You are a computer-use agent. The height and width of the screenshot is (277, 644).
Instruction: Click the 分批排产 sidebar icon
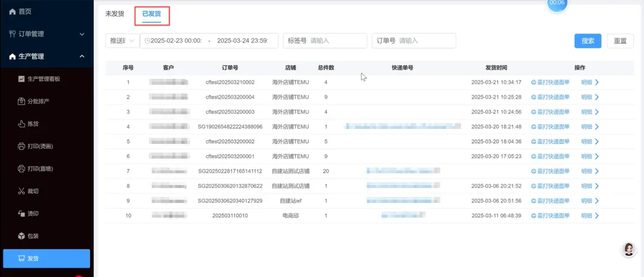coord(21,101)
